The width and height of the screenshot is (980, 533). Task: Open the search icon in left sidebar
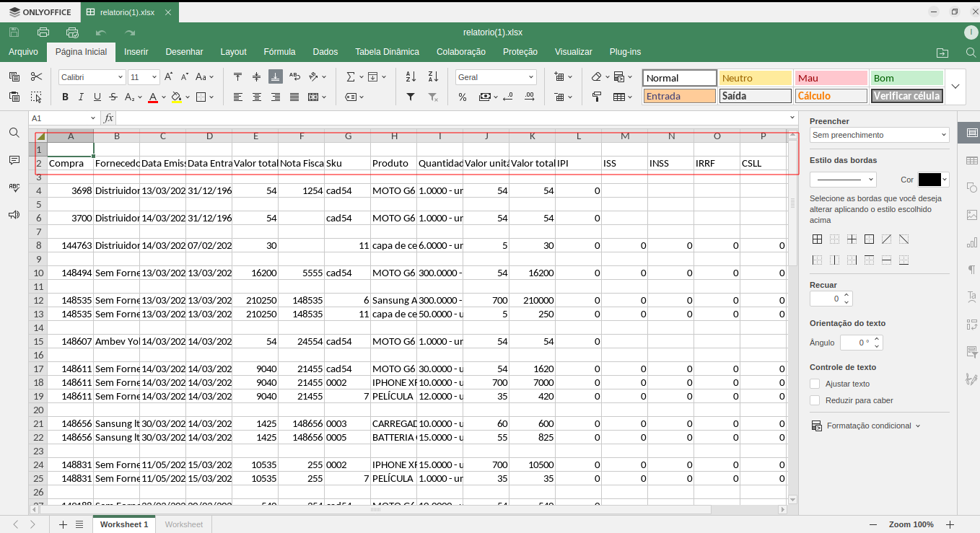coord(14,133)
